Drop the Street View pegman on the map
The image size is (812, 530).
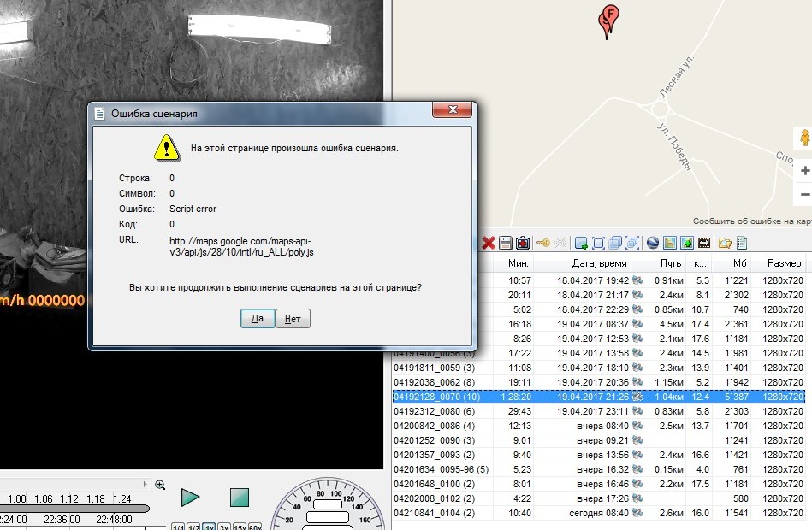tap(804, 138)
